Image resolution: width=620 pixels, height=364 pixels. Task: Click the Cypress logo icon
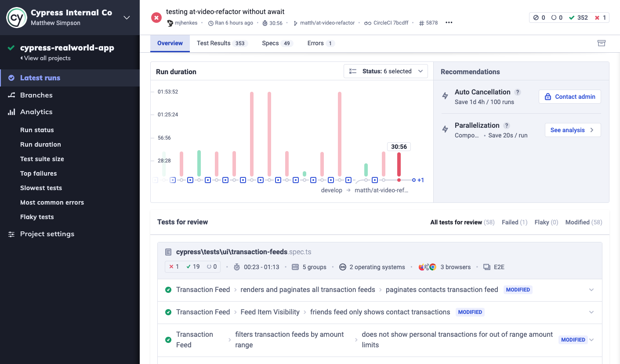(x=17, y=18)
